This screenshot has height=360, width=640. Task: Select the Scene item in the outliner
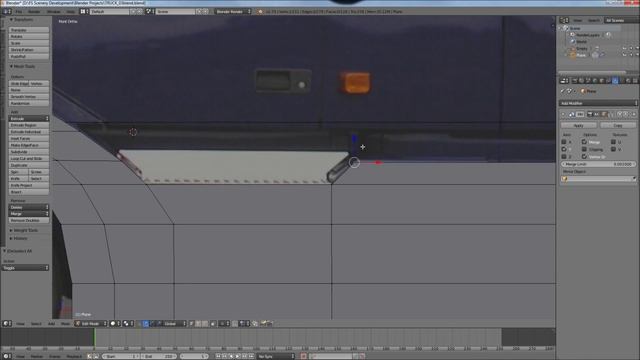[x=575, y=28]
